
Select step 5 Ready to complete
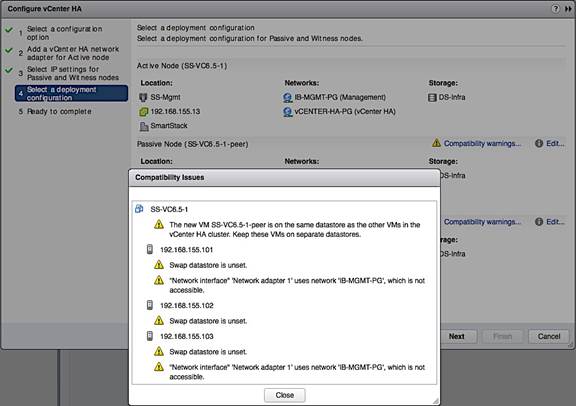(x=55, y=111)
